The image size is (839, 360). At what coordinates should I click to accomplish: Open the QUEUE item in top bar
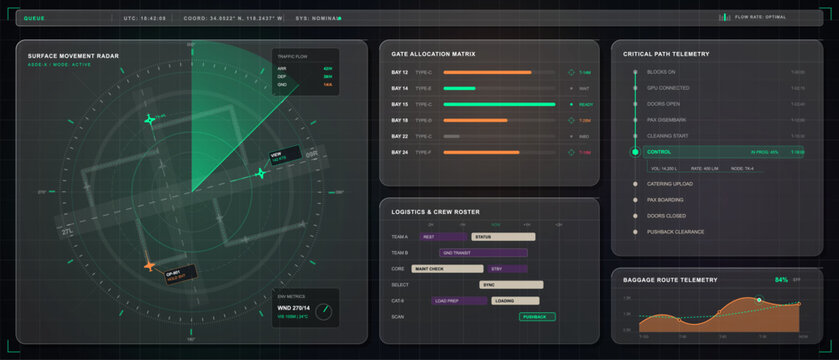34,18
